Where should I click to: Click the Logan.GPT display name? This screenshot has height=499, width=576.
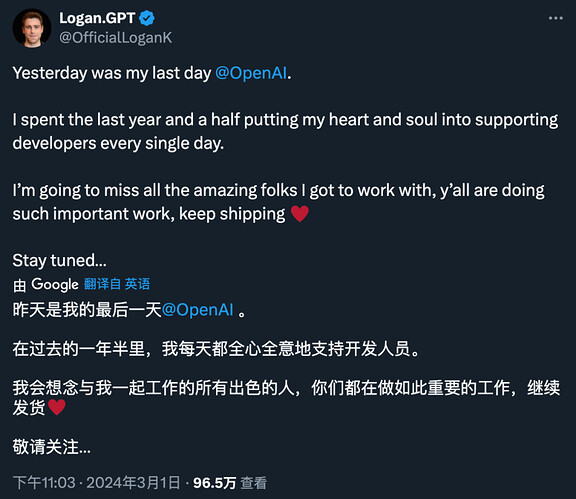point(97,18)
